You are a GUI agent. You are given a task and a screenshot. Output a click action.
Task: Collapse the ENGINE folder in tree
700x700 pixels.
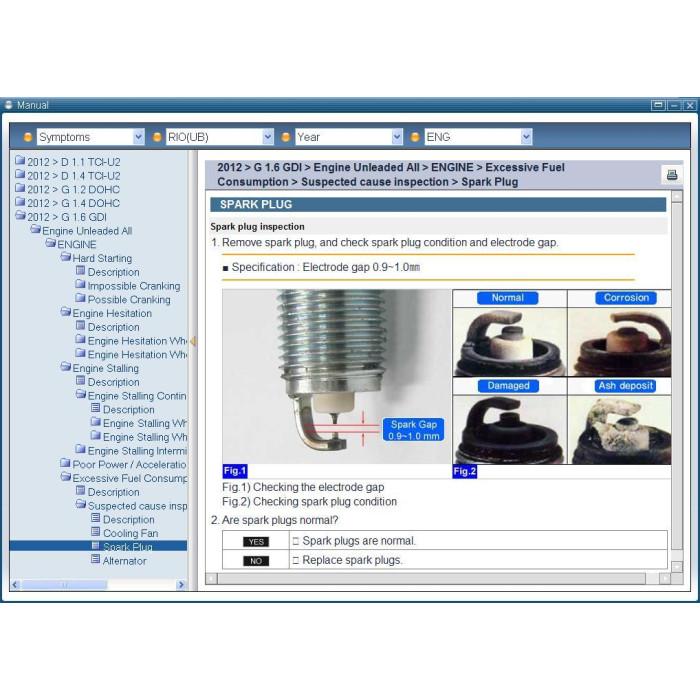coord(50,243)
